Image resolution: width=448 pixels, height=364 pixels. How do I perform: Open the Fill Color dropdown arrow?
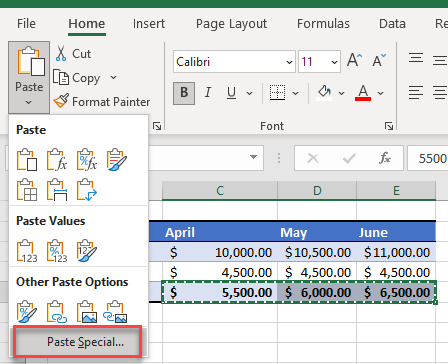[341, 93]
